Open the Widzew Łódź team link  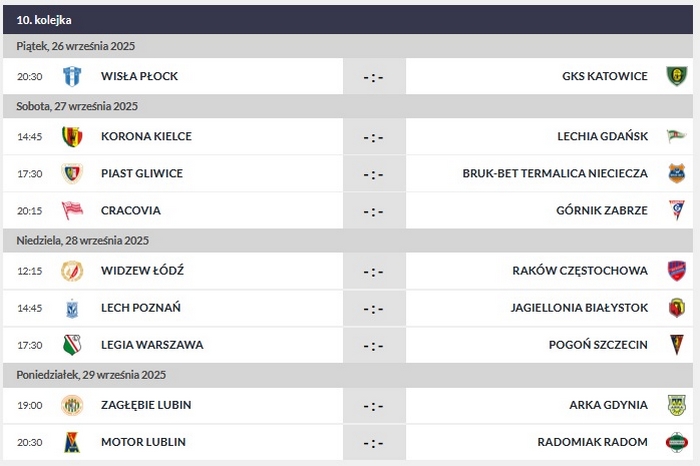click(142, 271)
